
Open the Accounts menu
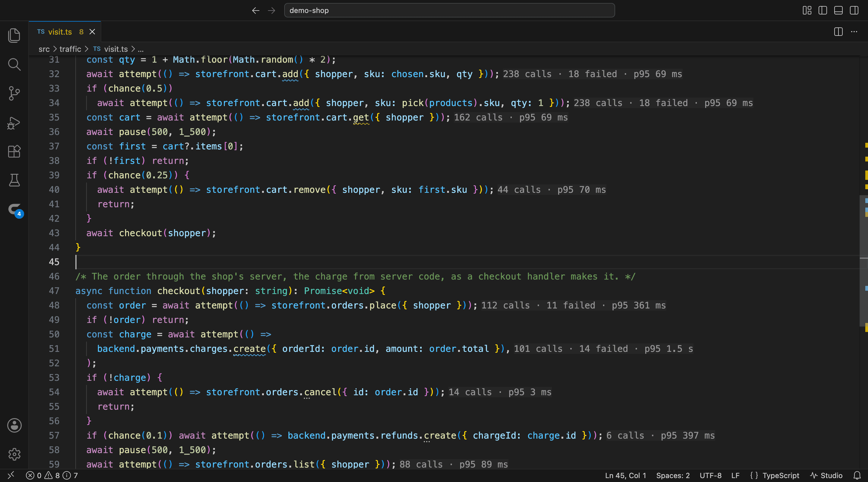14,425
